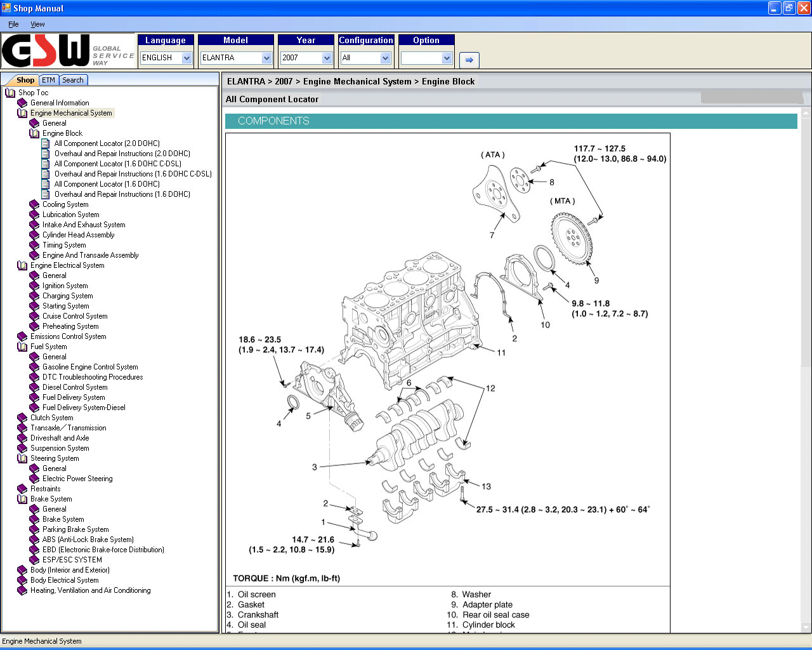Select ABS (Anti-Lock Brake System) entry
The height and width of the screenshot is (650, 812).
tap(88, 540)
